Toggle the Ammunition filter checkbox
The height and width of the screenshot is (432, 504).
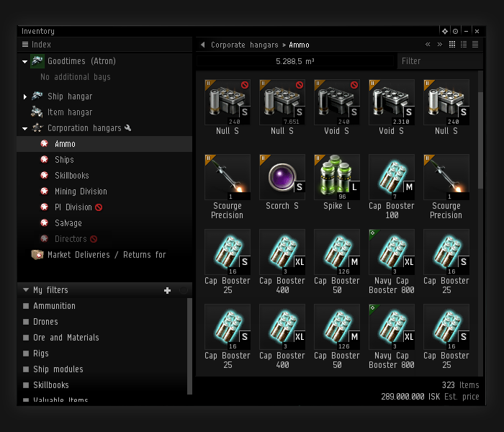tap(26, 306)
